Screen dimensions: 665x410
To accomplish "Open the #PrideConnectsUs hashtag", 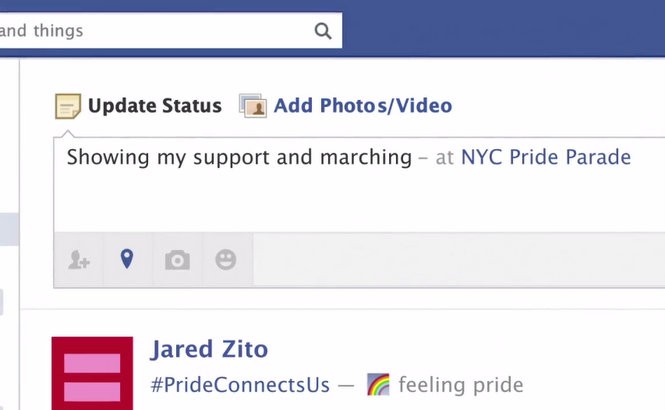I will tap(240, 385).
